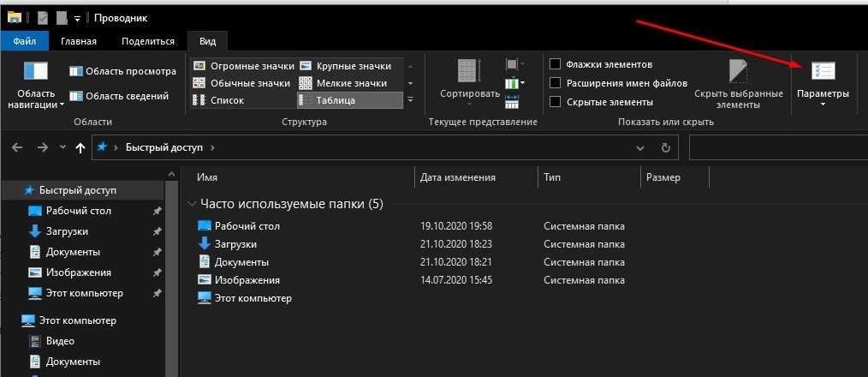This screenshot has height=377, width=868.
Task: Open the Область навигации pane button
Action: [x=36, y=73]
